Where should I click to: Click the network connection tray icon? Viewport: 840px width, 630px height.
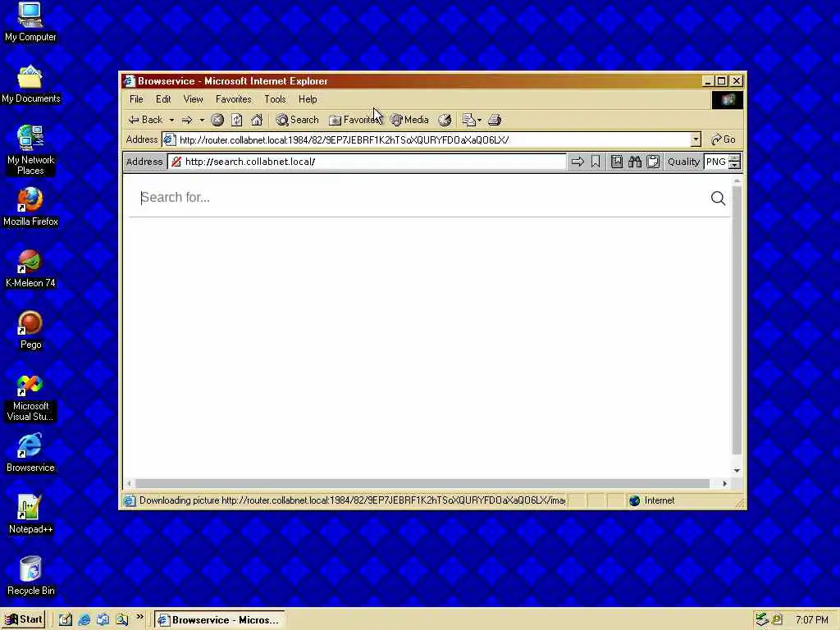click(x=762, y=620)
